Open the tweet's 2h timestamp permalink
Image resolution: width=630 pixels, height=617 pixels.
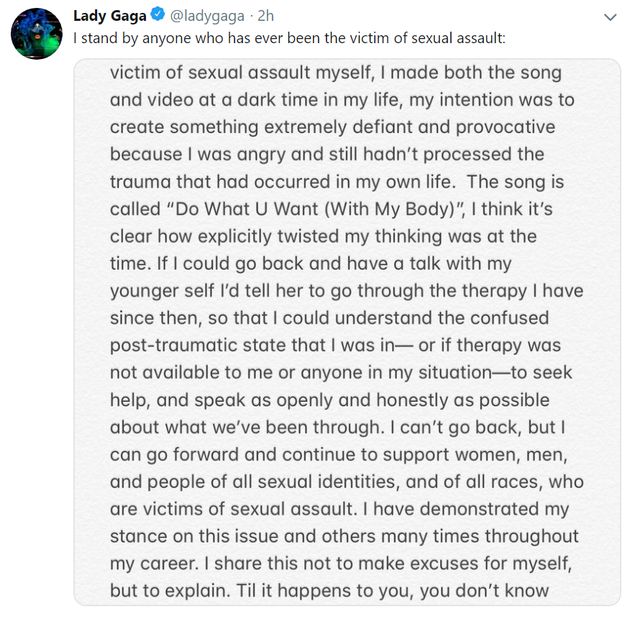pyautogui.click(x=266, y=16)
